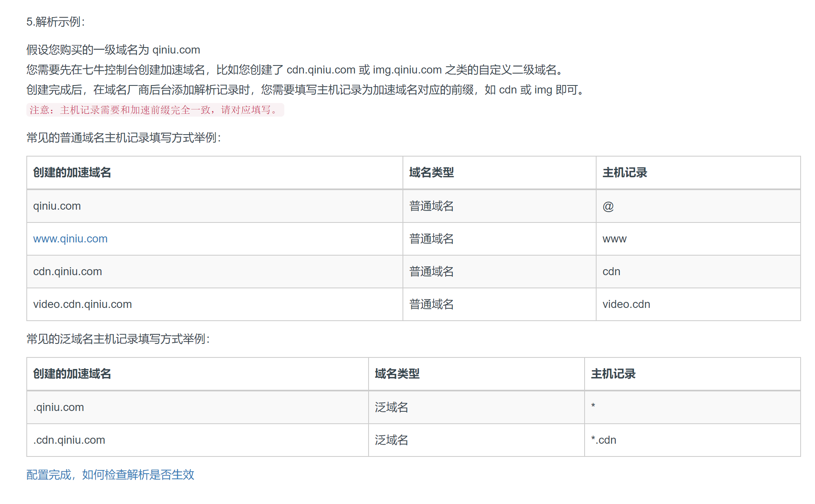Select the video.cdn host record value

[x=626, y=304]
